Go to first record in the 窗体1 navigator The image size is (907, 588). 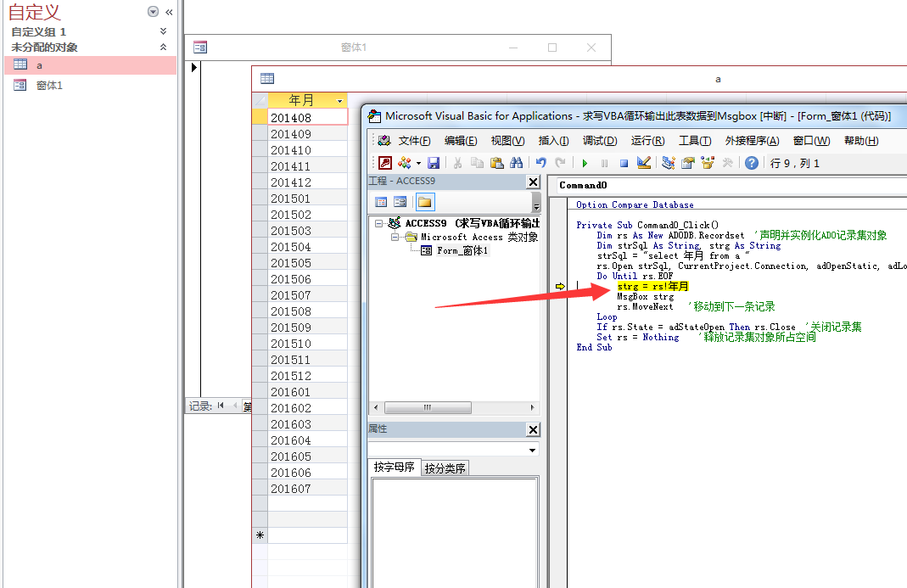[x=221, y=406]
